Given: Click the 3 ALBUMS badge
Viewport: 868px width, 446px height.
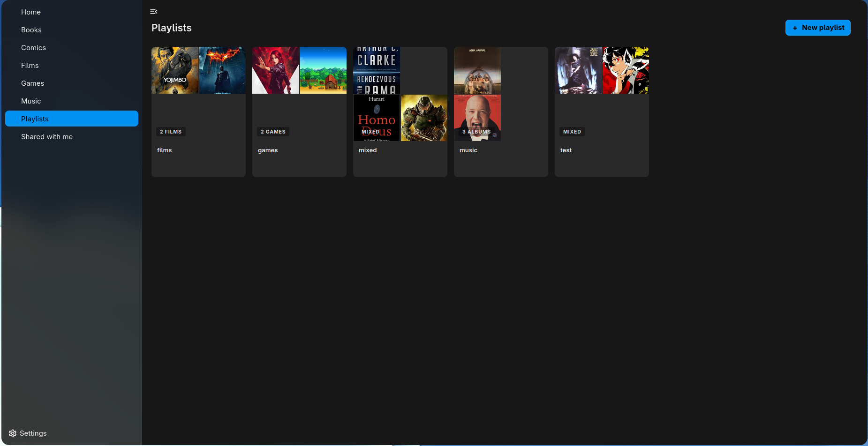Looking at the screenshot, I should click(x=476, y=132).
